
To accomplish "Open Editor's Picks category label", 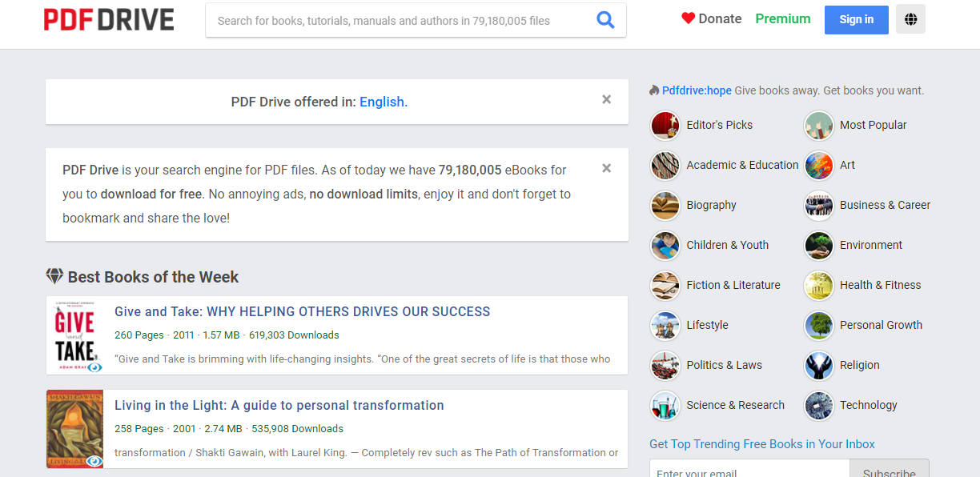I will coord(719,125).
